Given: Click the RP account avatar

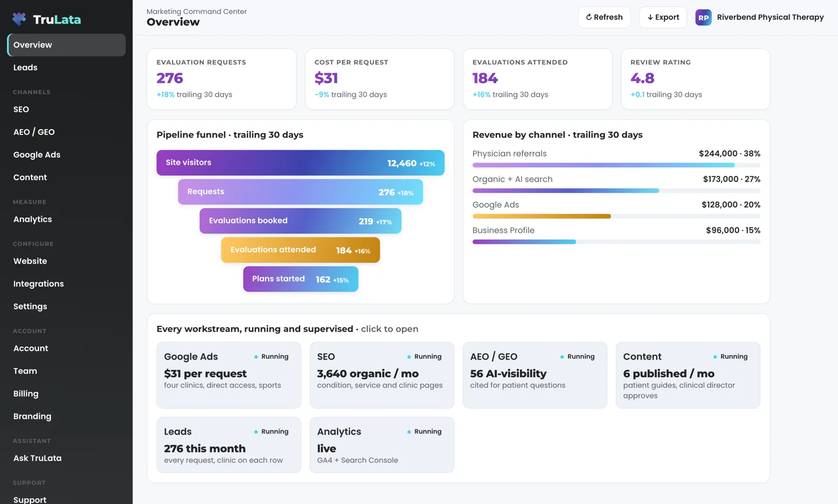Looking at the screenshot, I should 703,17.
